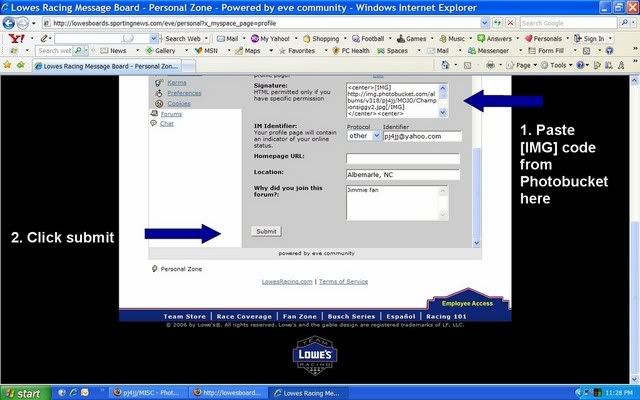640x400 pixels.
Task: Open the Spaces toolbar button
Action: (x=392, y=51)
